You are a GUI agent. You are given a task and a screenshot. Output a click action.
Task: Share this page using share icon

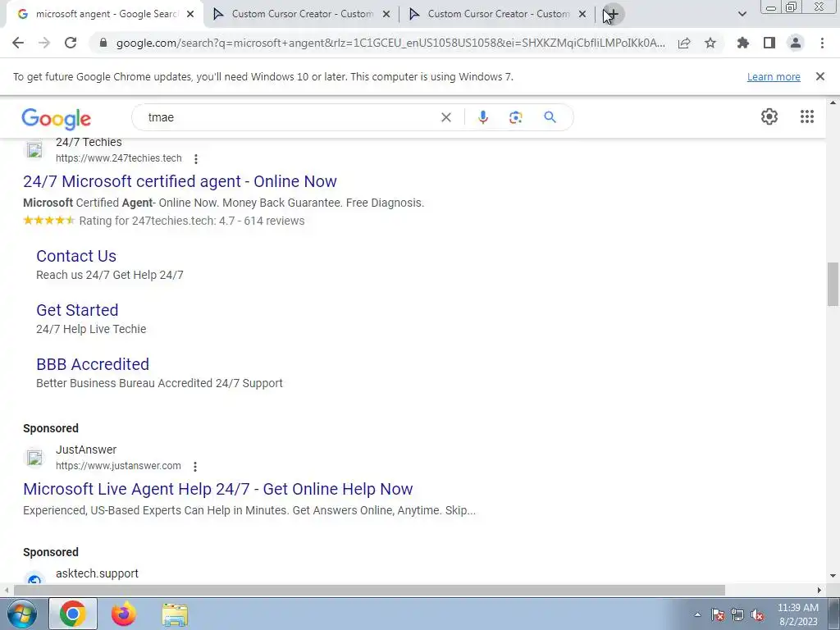pos(684,43)
